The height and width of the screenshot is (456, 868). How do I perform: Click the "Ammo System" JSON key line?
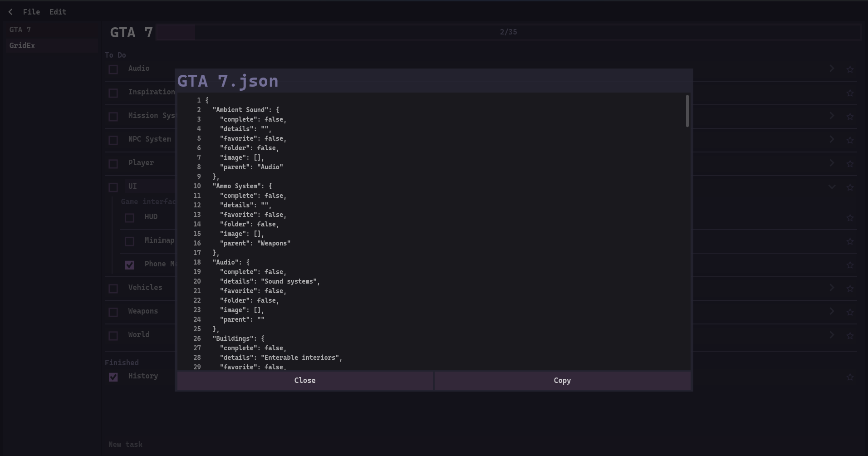[x=242, y=186]
